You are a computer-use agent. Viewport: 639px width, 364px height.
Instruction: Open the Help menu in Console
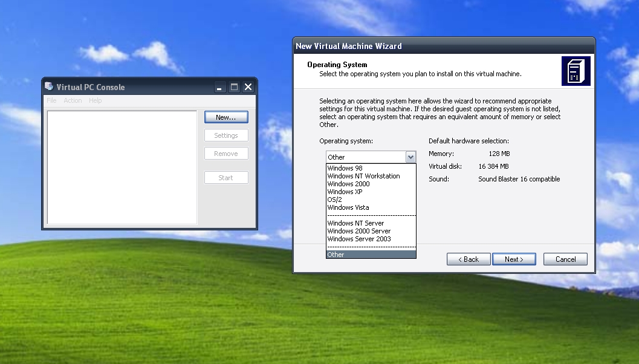[x=96, y=100]
